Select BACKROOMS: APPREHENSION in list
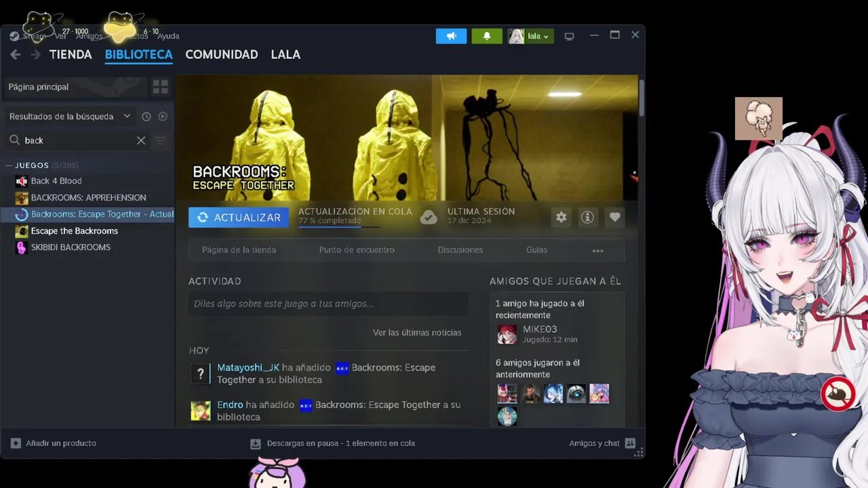Image resolution: width=868 pixels, height=488 pixels. [88, 198]
